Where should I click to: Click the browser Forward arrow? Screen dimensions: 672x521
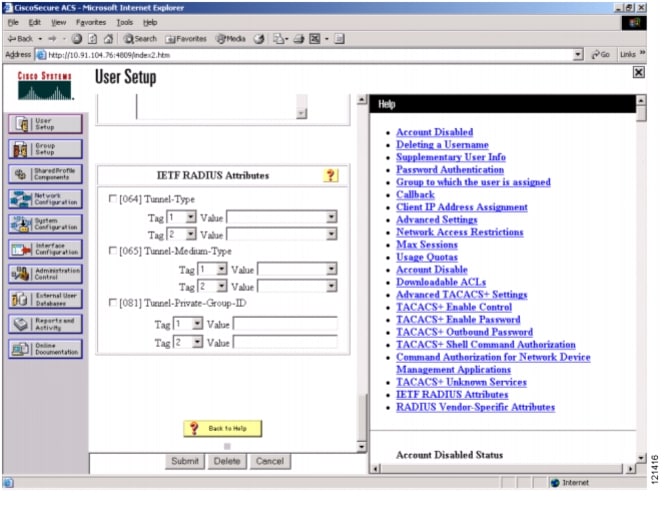point(52,39)
